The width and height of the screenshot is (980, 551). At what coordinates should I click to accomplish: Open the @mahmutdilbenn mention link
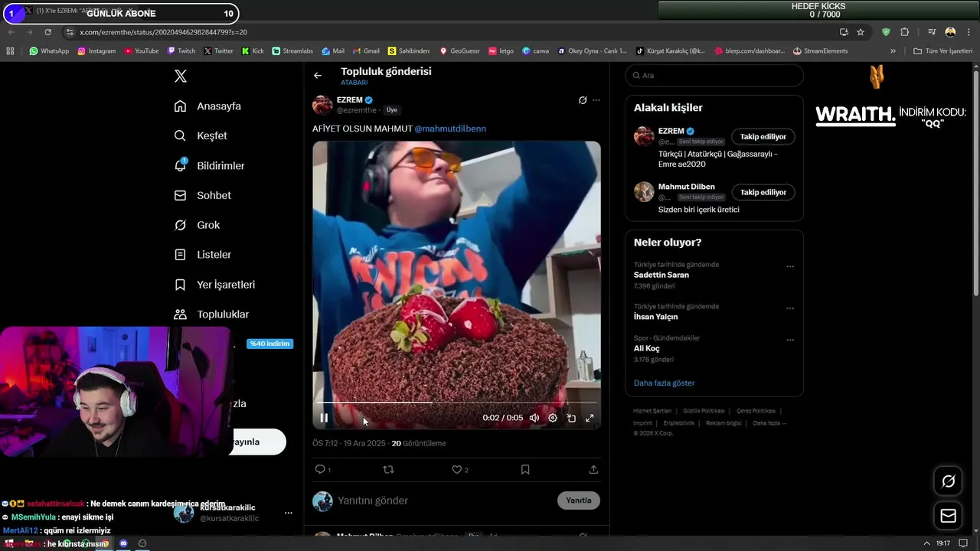coord(450,129)
